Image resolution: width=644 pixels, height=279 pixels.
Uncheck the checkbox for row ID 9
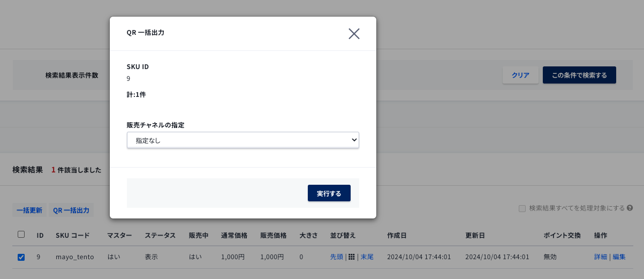[21, 257]
